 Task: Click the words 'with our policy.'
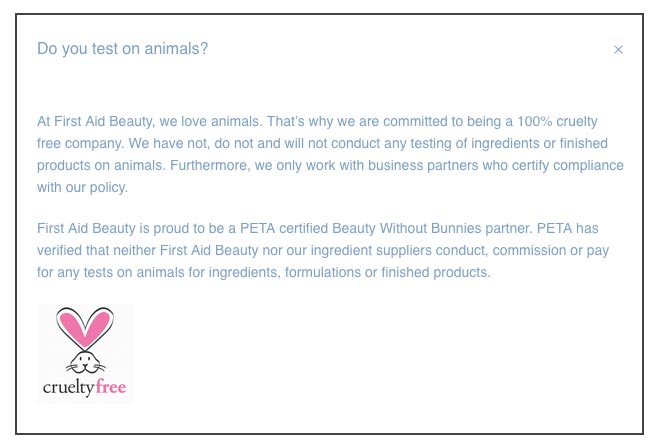point(82,187)
